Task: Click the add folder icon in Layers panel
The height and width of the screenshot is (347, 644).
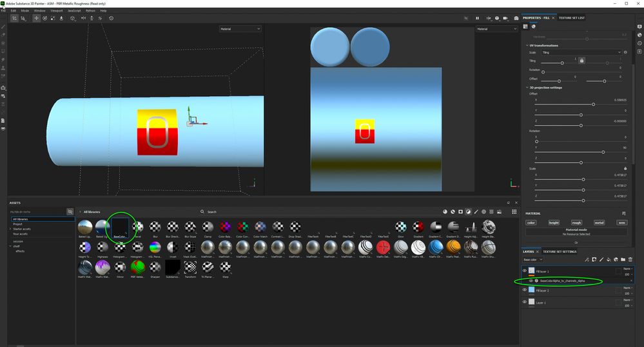Action: pos(623,259)
